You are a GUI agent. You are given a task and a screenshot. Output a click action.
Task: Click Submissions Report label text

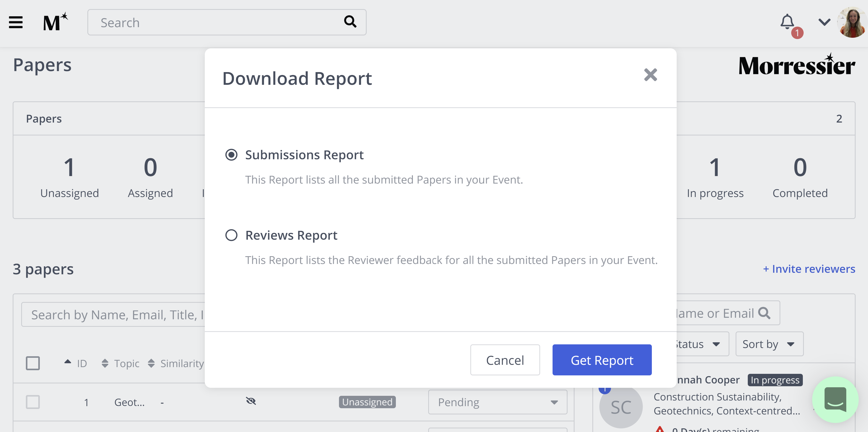tap(304, 155)
